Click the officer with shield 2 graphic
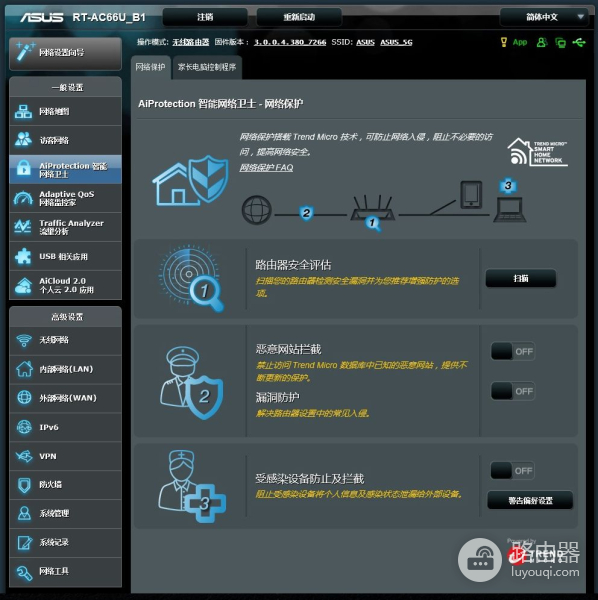This screenshot has width=598, height=600. pyautogui.click(x=191, y=383)
